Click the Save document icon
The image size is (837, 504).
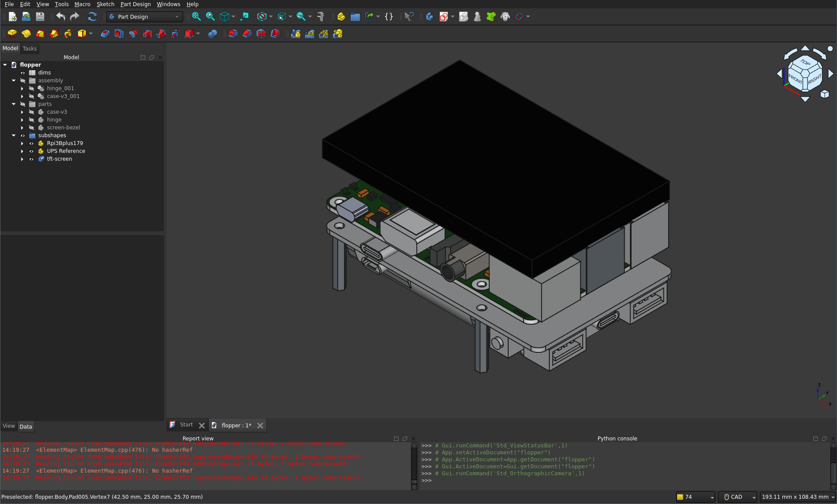pyautogui.click(x=40, y=17)
